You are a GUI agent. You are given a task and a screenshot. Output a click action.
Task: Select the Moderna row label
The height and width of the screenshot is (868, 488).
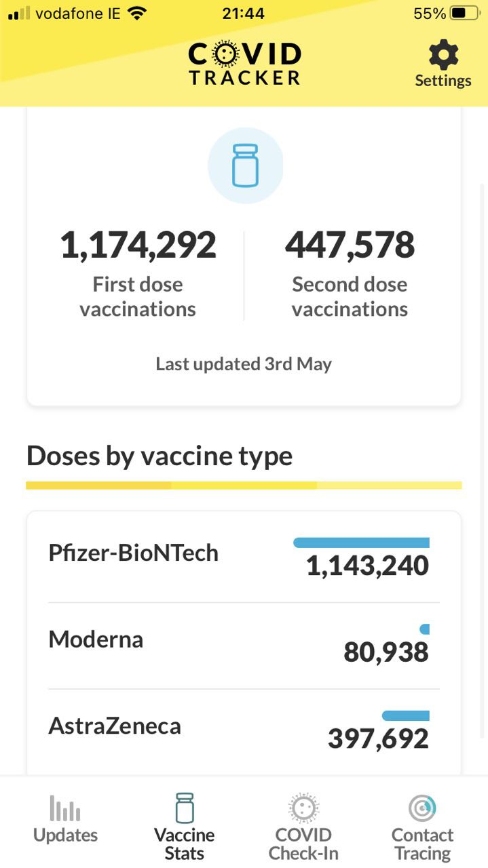[96, 639]
